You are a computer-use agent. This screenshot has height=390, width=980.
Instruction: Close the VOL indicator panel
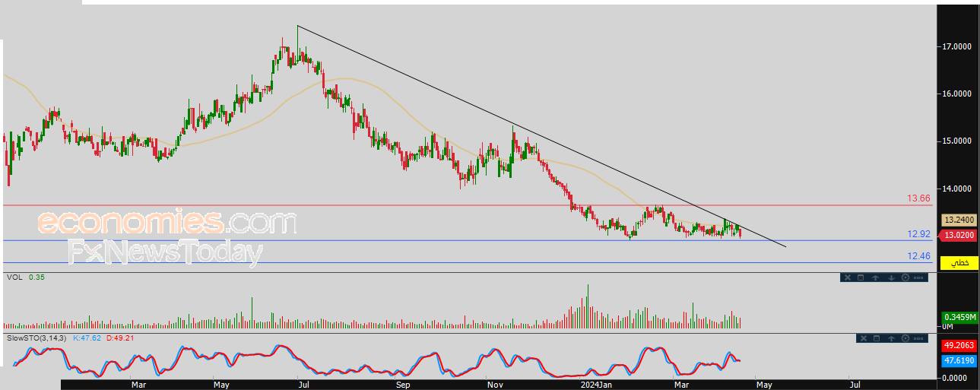tap(848, 277)
